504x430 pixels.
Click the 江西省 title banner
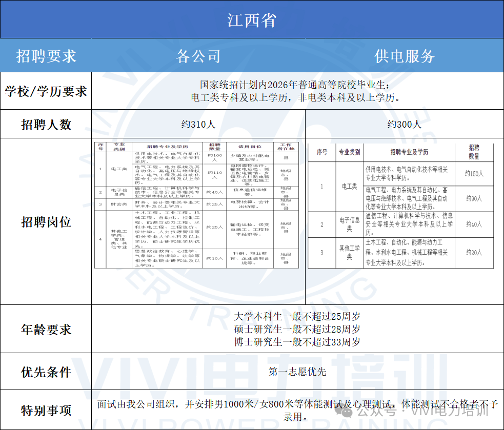252,19
